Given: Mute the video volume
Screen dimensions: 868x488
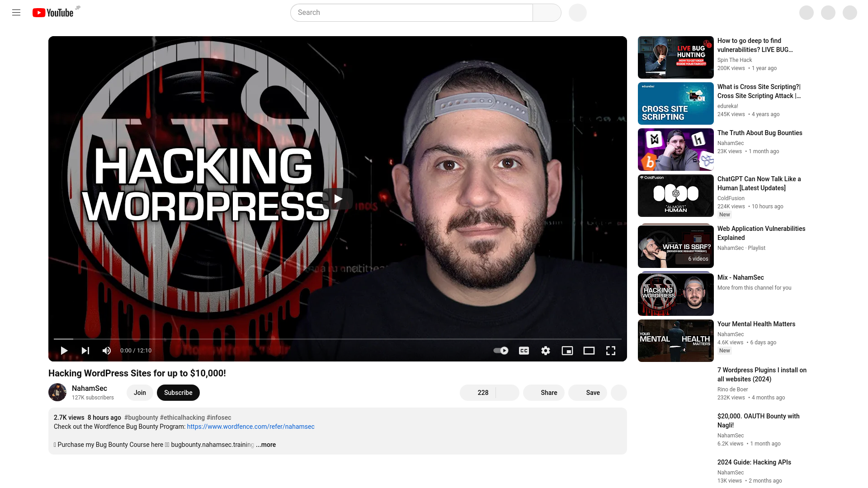Looking at the screenshot, I should point(107,351).
